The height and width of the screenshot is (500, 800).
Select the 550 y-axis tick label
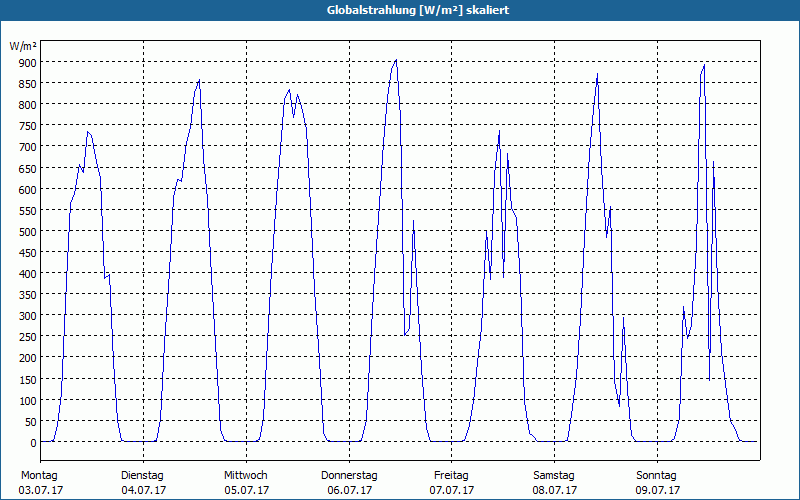click(29, 211)
